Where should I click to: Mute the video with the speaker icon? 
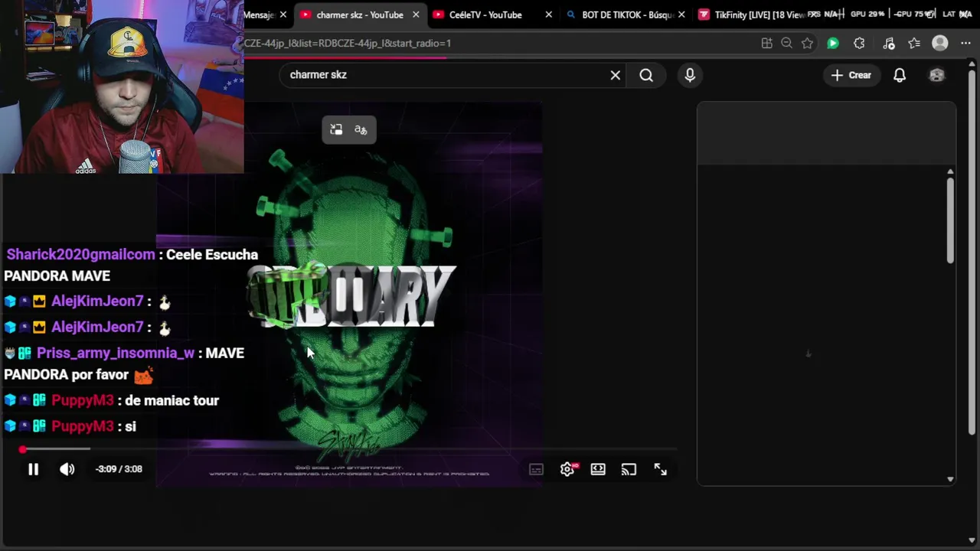[67, 469]
